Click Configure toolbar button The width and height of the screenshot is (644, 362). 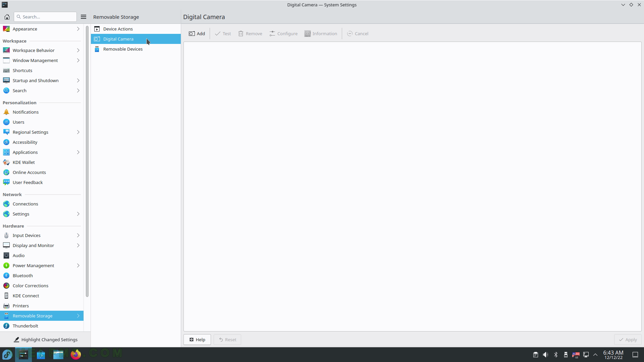click(x=283, y=34)
